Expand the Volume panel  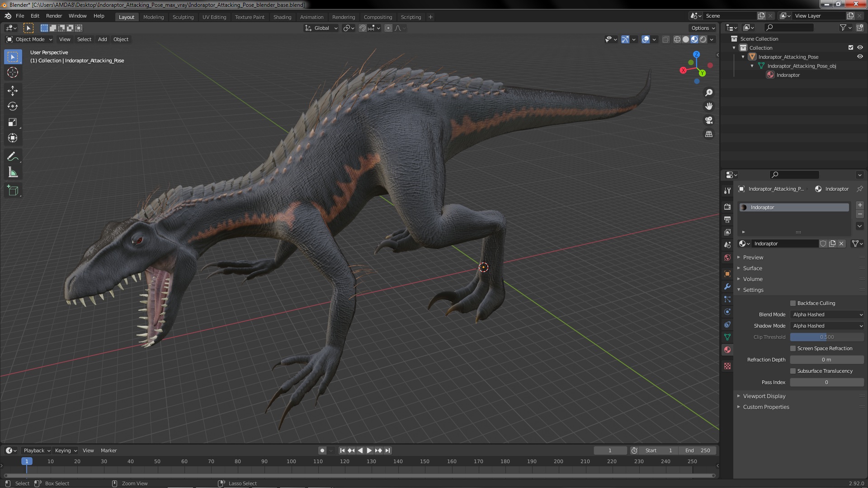pyautogui.click(x=752, y=279)
